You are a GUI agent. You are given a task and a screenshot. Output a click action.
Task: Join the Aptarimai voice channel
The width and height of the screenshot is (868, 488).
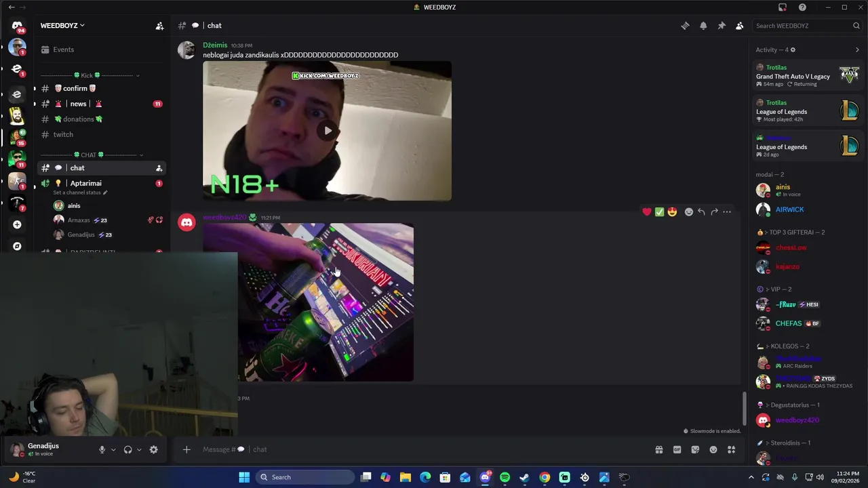coord(85,183)
